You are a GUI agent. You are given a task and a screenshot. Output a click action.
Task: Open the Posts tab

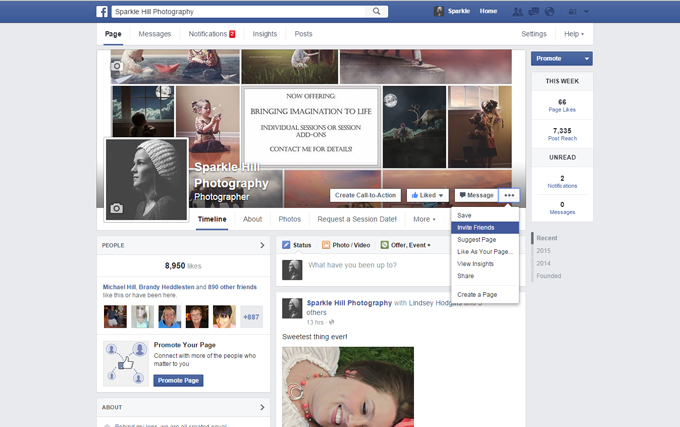coord(303,34)
